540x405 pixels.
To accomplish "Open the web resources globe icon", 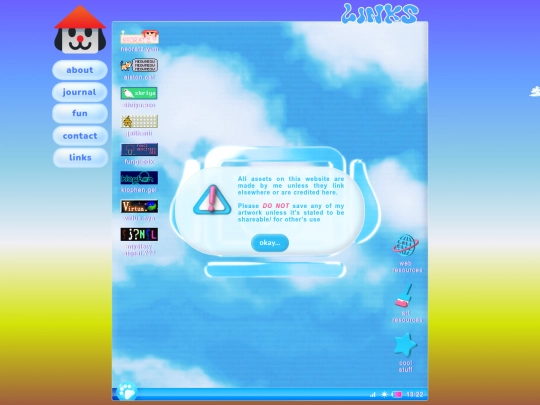I will 406,245.
